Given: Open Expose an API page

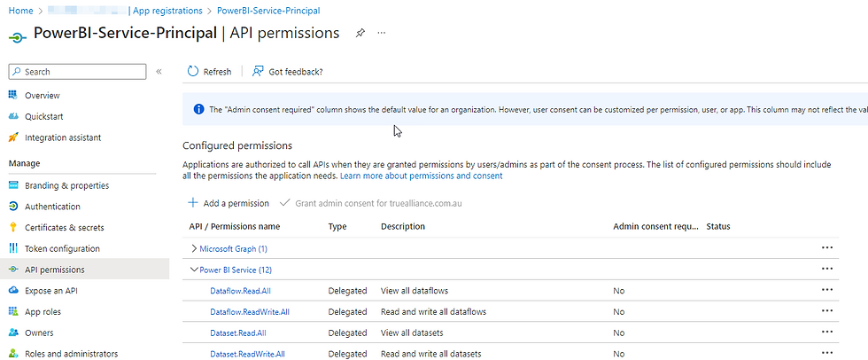Looking at the screenshot, I should 51,291.
